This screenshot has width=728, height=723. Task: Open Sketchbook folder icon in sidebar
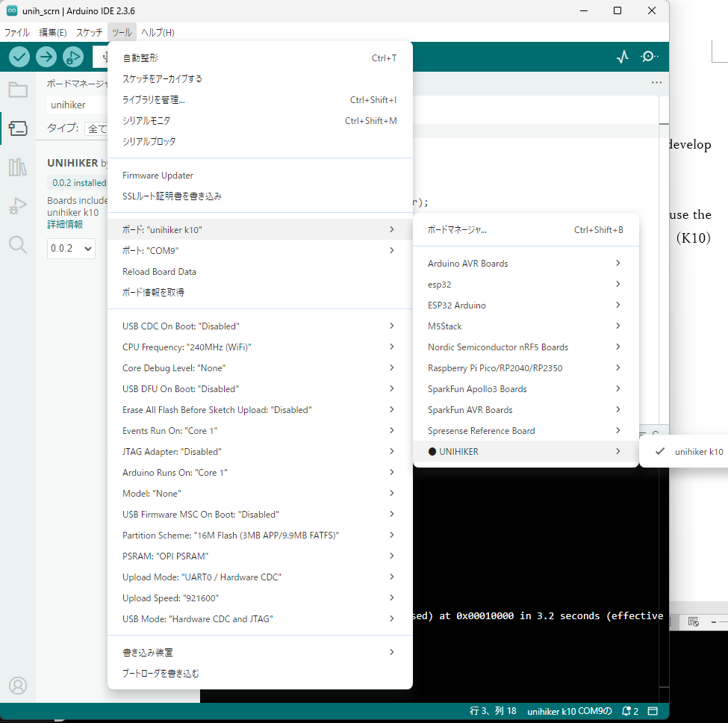[x=18, y=90]
